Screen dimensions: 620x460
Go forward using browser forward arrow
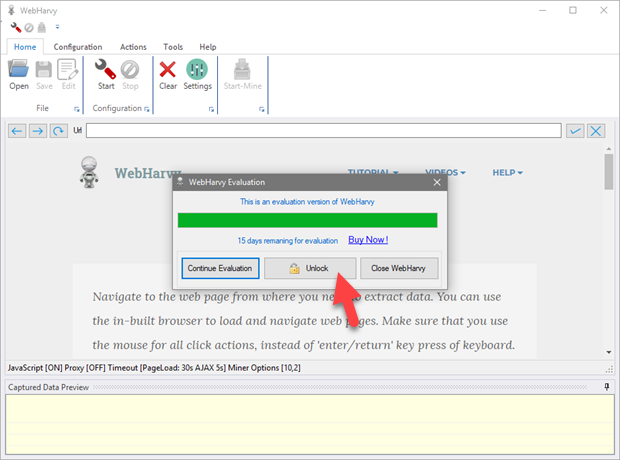37,131
